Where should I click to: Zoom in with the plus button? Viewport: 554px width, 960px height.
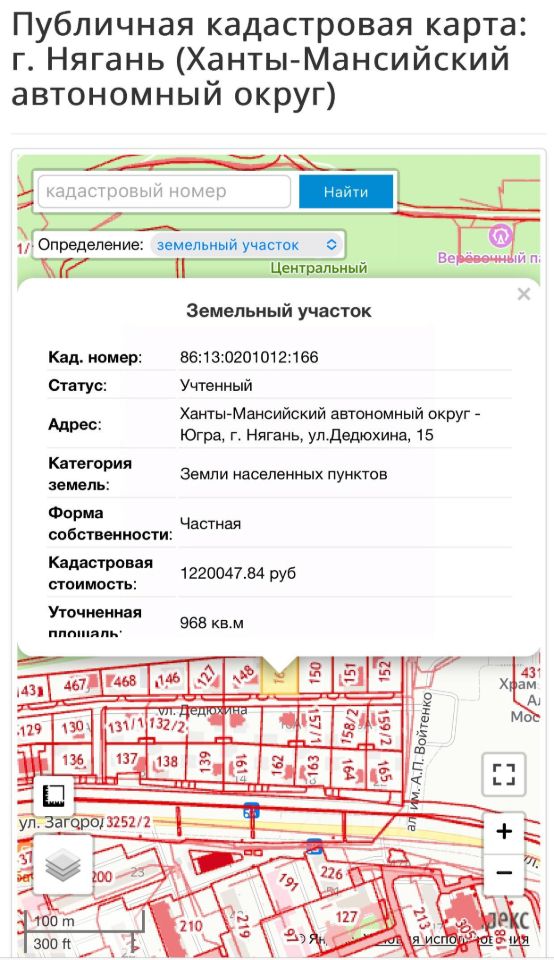click(x=504, y=831)
